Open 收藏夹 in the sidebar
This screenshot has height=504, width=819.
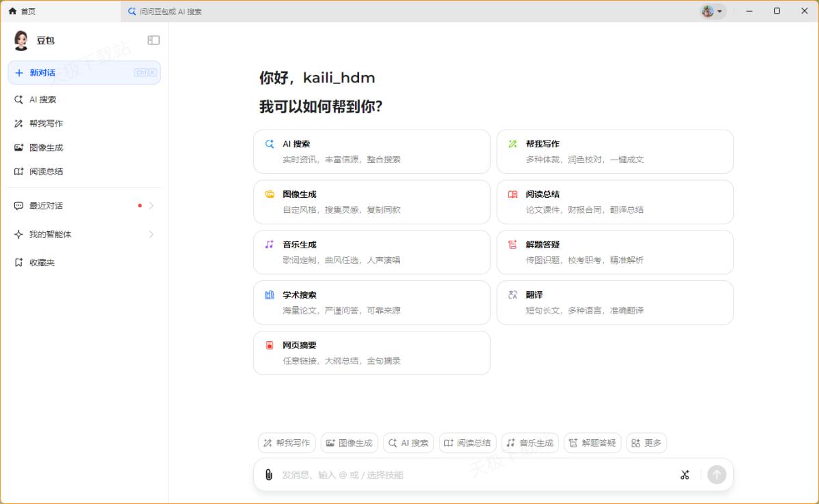42,263
